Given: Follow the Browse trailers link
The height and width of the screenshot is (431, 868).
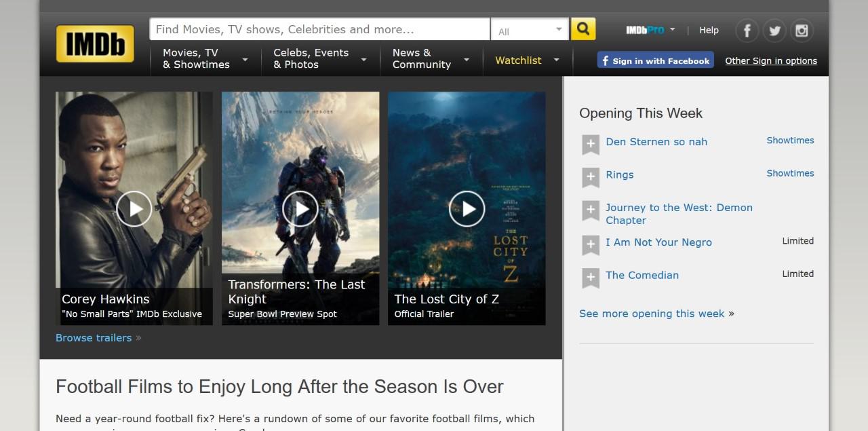Looking at the screenshot, I should point(94,337).
